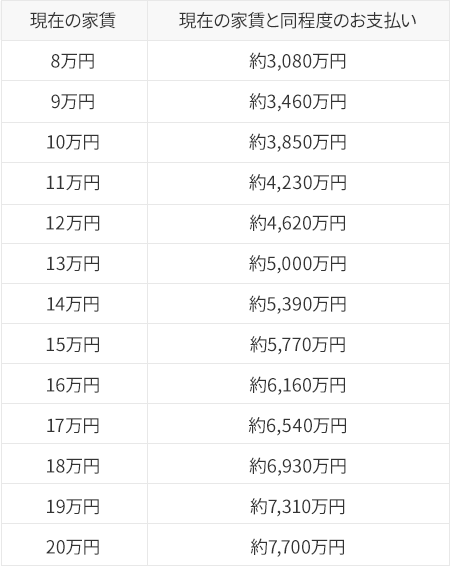The height and width of the screenshot is (566, 450).
Task: Click the 20万円 rent cell
Action: pos(73,545)
